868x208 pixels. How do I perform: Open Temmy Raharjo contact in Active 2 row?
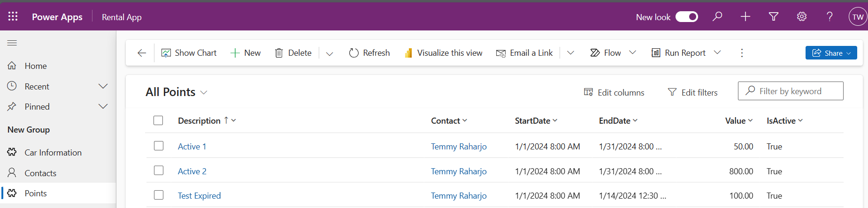point(459,171)
